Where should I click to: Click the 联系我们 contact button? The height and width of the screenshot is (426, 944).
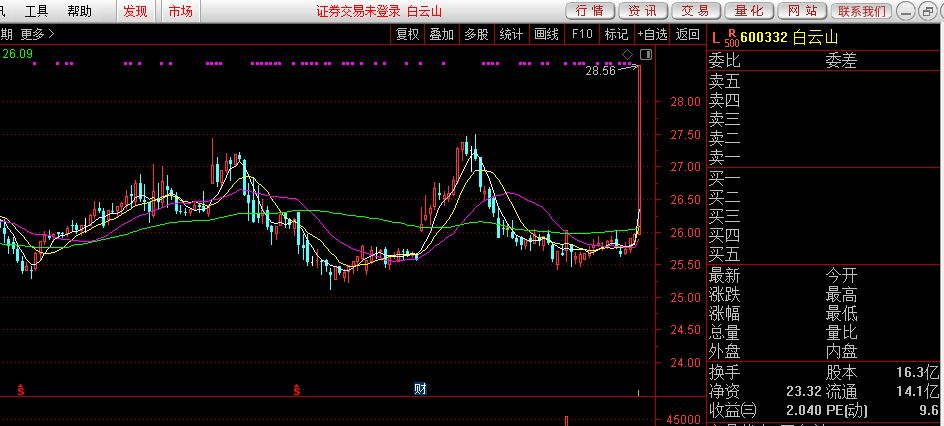862,11
